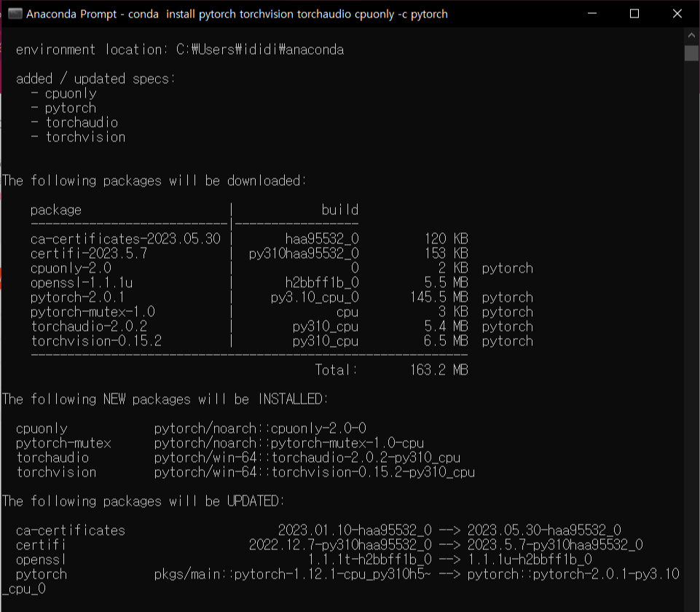The width and height of the screenshot is (700, 612).
Task: Click '1.1.1u-h2bbff1b_0' new version text
Action: (530, 560)
